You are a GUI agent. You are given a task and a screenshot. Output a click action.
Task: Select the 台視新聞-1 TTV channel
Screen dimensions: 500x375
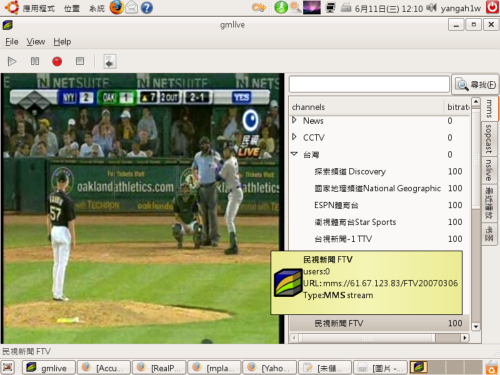coord(380,239)
